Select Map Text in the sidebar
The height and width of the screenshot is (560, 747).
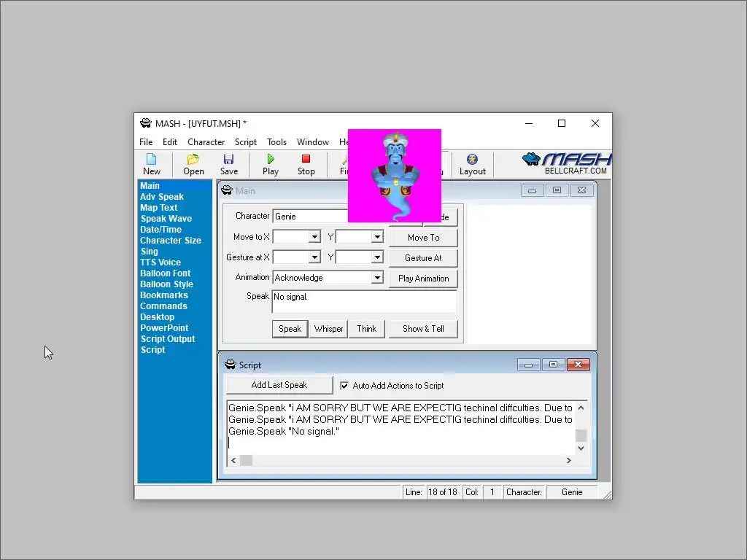pos(158,208)
